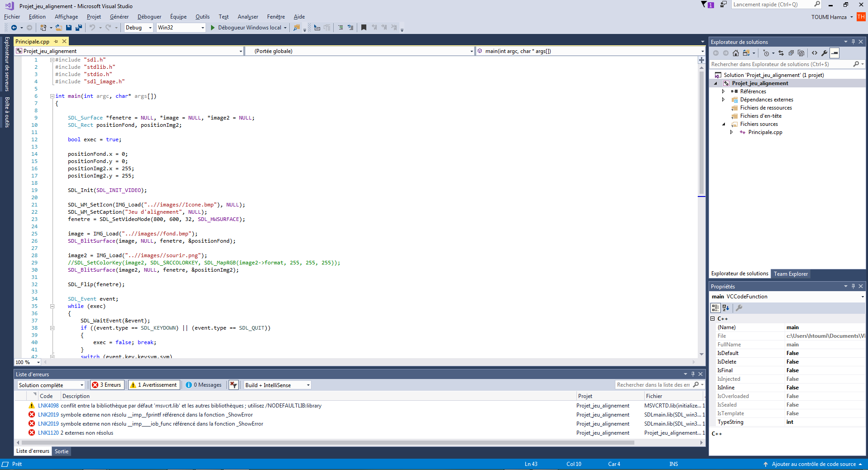The height and width of the screenshot is (470, 868).
Task: Undo the last action with the toolbar undo arrow
Action: (x=92, y=28)
